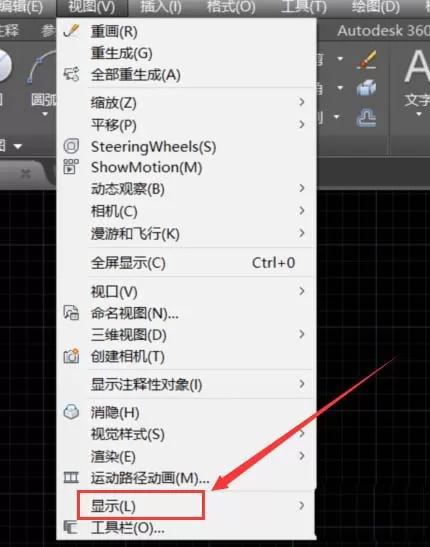
Task: Click the 3D box icon in the ribbon
Action: [x=366, y=87]
